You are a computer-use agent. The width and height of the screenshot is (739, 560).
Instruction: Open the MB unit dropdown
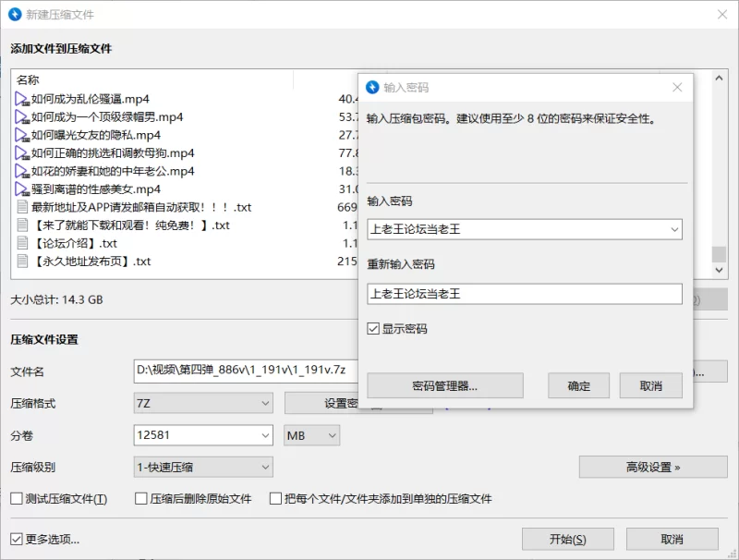pos(311,435)
